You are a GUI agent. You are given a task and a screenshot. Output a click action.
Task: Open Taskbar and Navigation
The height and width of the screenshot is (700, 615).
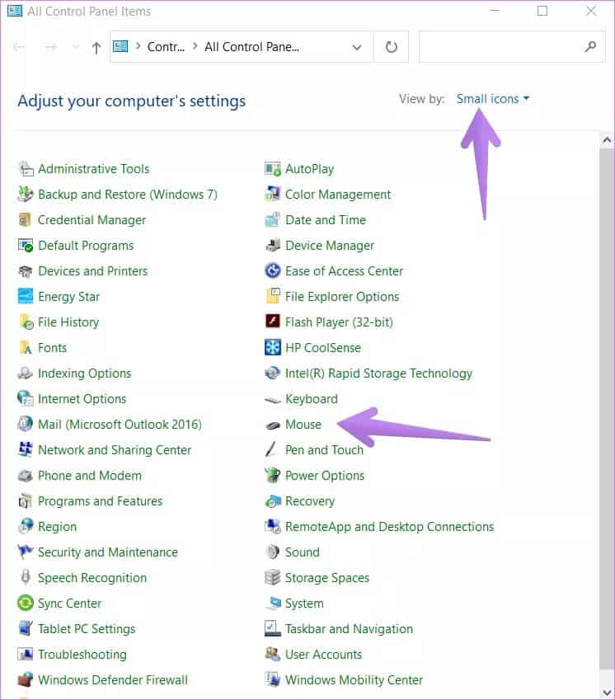point(349,628)
